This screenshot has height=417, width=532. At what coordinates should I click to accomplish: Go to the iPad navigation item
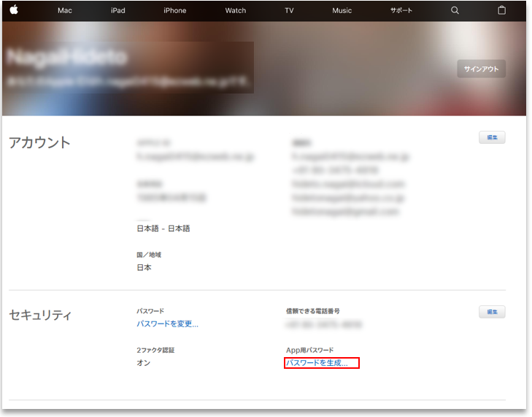118,11
